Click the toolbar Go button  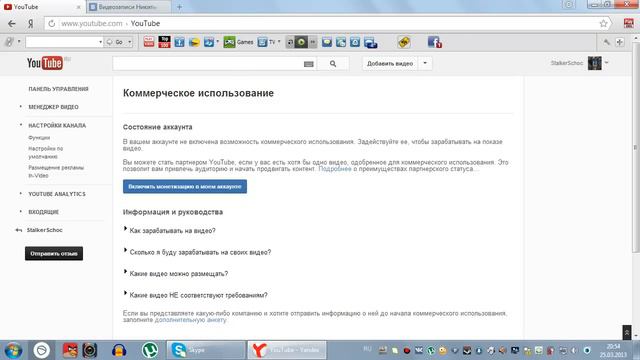[116, 42]
